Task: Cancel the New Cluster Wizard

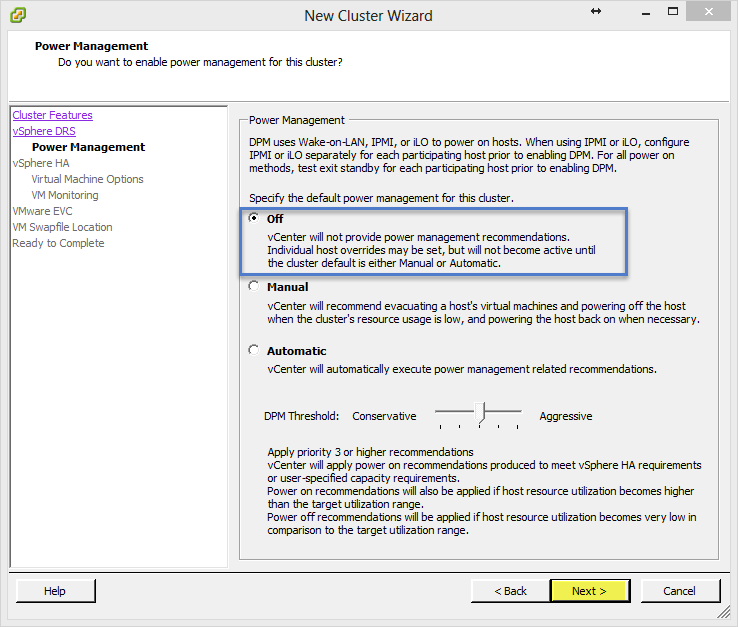Action: pos(680,591)
